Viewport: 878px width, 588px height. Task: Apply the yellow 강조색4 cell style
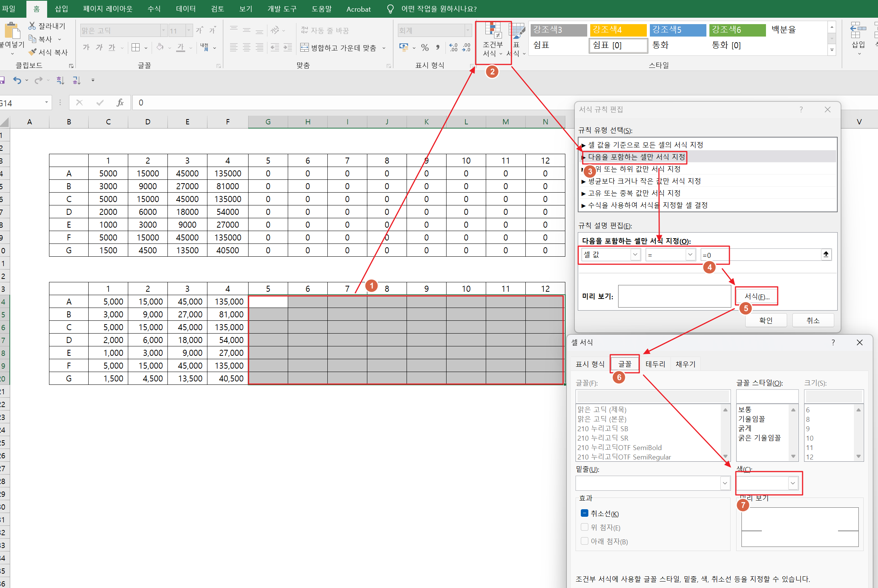[619, 30]
